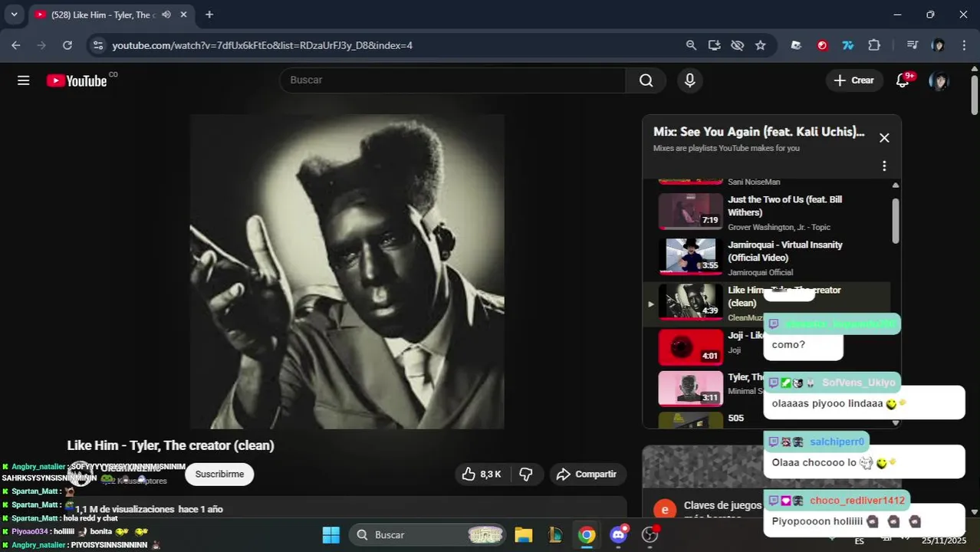Focus the YouTube Buscar search field

452,80
